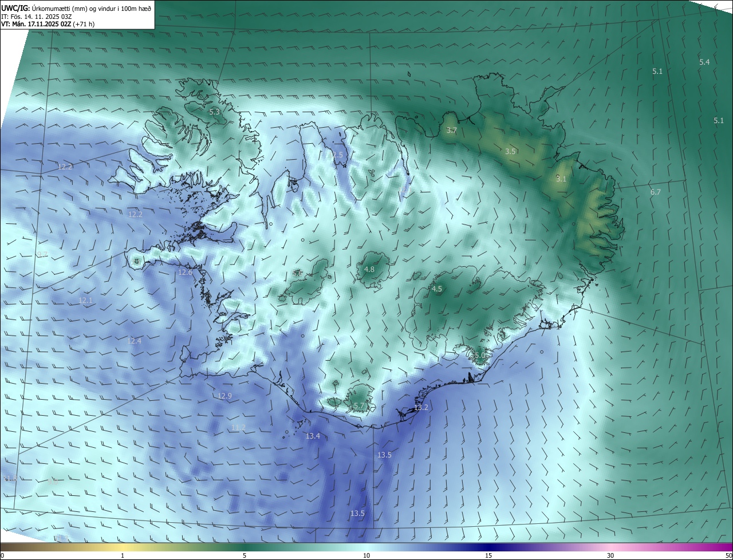
Task: Click the 12.4 value on the map
Action: 134,341
